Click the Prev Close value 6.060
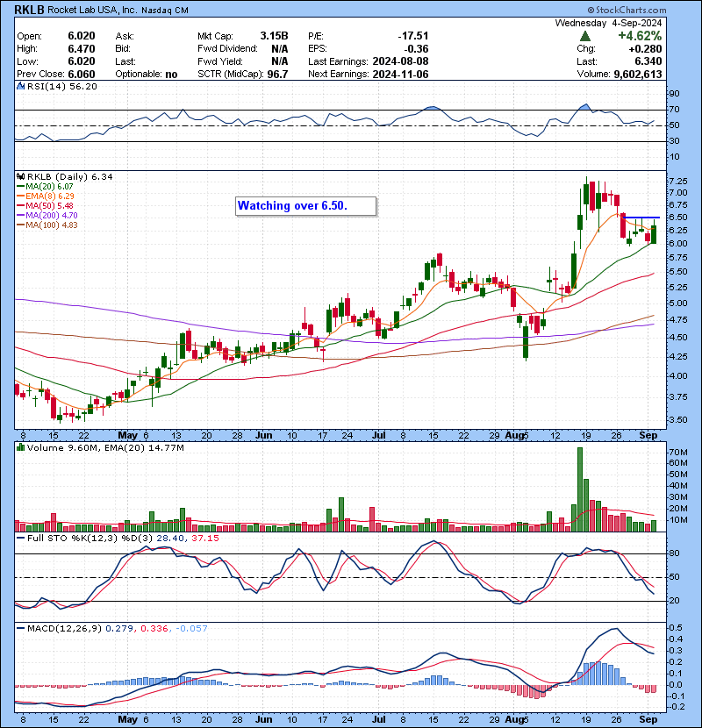This screenshot has height=728, width=702. (82, 75)
